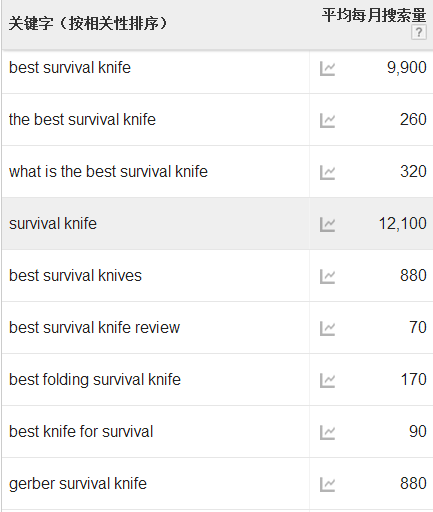View trend chart for best folding survival knife
Image resolution: width=433 pixels, height=512 pixels.
pyautogui.click(x=327, y=380)
